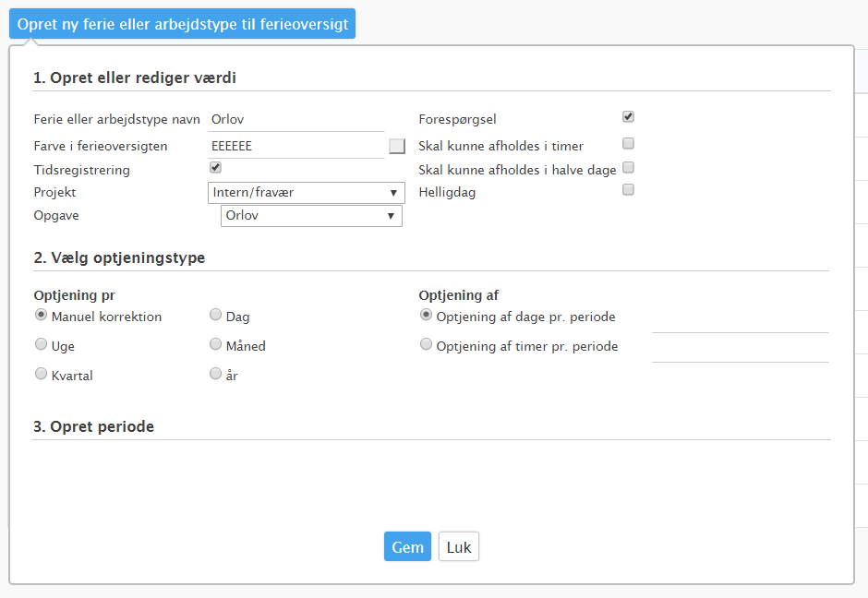Uncheck the Forespørgsel checkbox
This screenshot has height=598, width=868.
tap(628, 116)
